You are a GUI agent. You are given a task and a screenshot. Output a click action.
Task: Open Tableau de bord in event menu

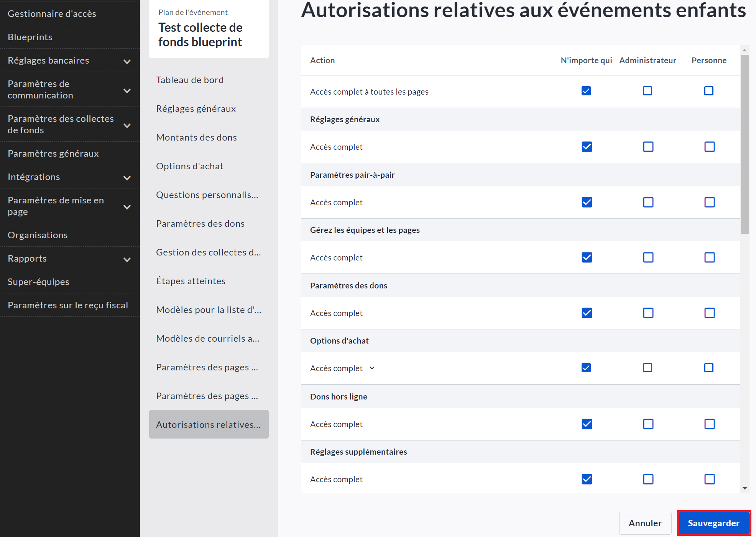(190, 80)
